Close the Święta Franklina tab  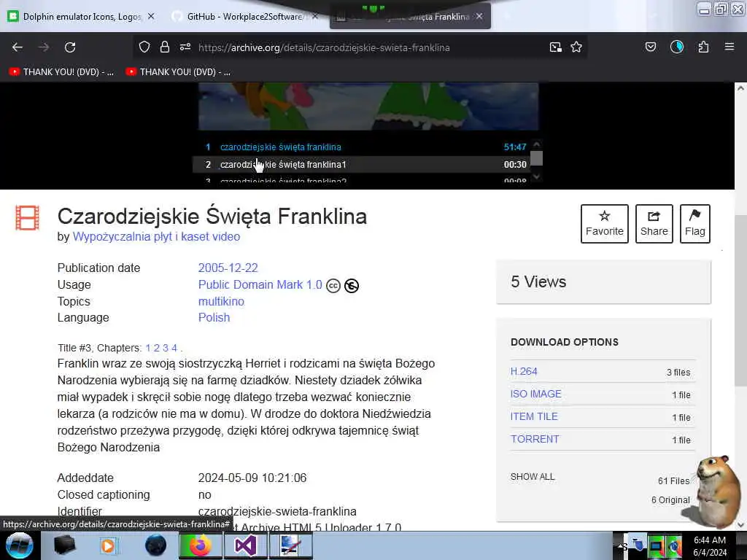click(479, 16)
